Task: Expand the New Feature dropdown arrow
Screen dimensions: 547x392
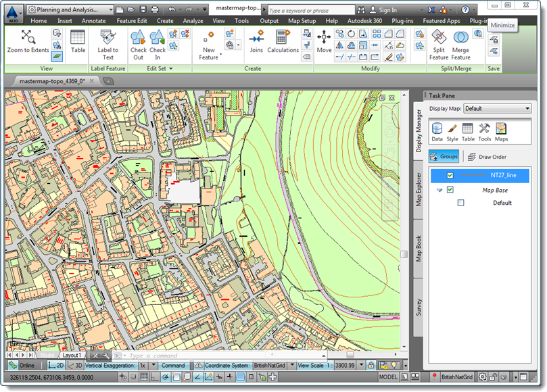Action: [x=220, y=55]
